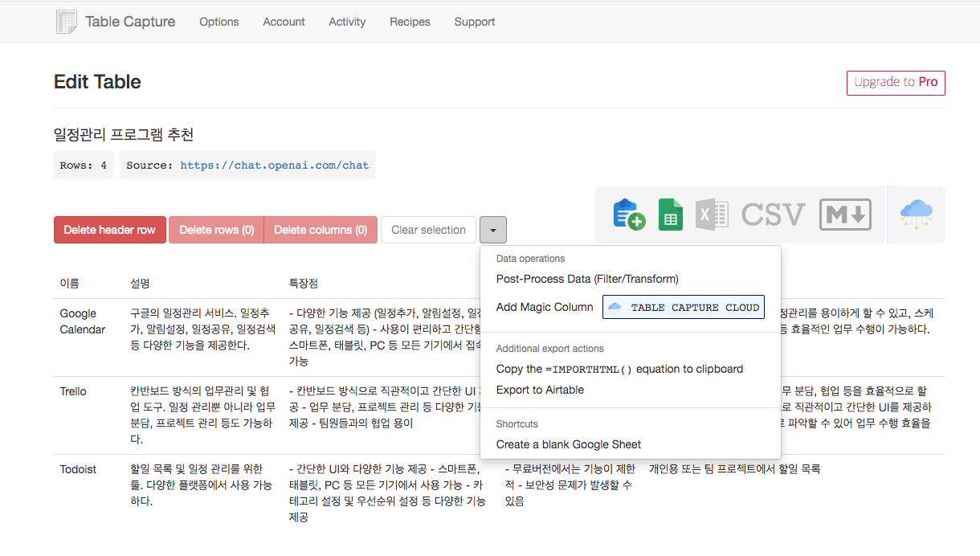Open the additional export actions dropdown arrow

pos(492,230)
